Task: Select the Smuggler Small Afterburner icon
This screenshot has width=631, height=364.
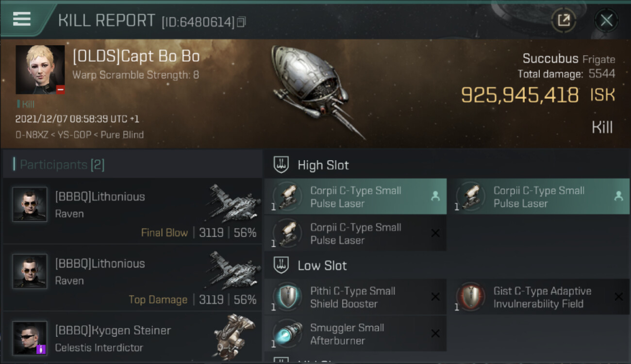Action: pos(287,334)
